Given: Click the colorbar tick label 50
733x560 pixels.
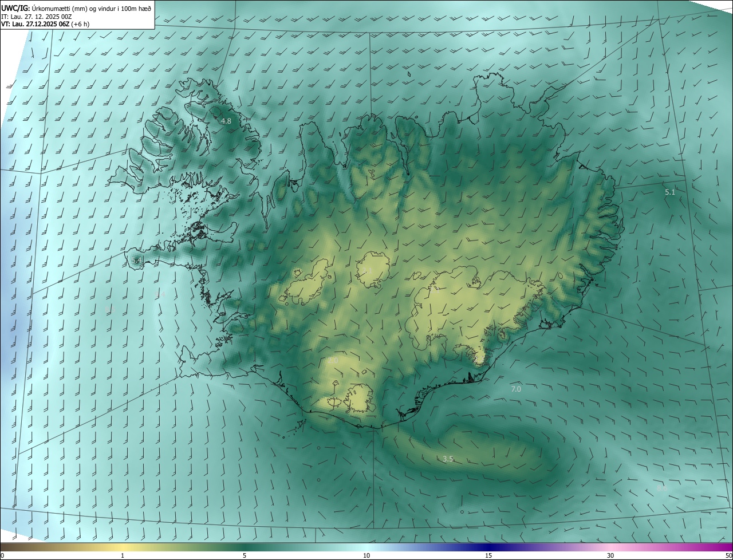Looking at the screenshot, I should click(x=728, y=556).
